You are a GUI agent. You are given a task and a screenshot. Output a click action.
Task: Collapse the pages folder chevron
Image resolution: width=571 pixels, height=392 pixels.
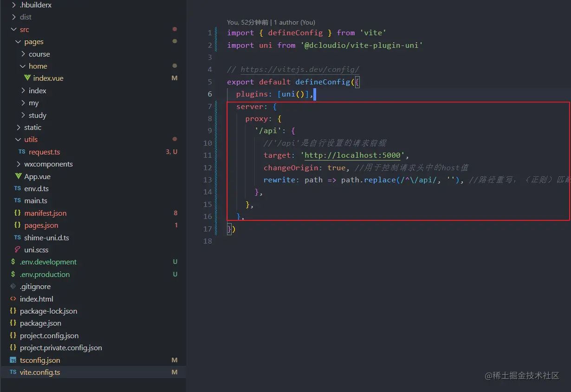click(x=18, y=42)
